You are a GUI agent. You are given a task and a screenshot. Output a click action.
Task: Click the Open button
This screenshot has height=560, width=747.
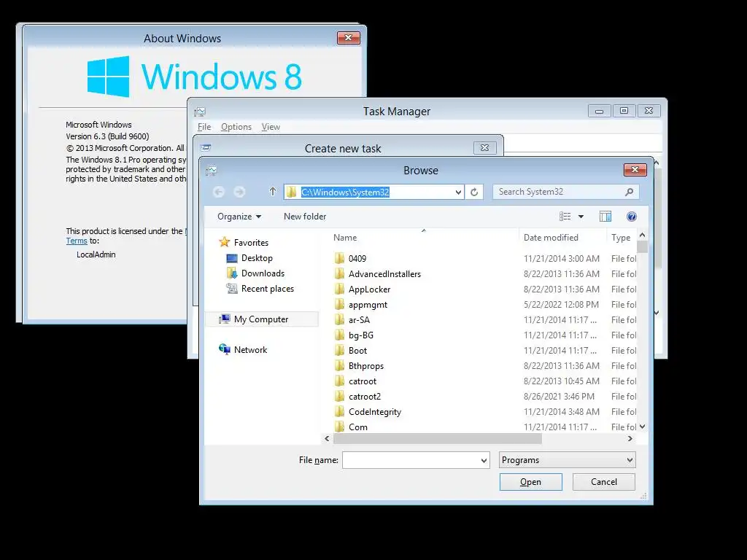(531, 482)
